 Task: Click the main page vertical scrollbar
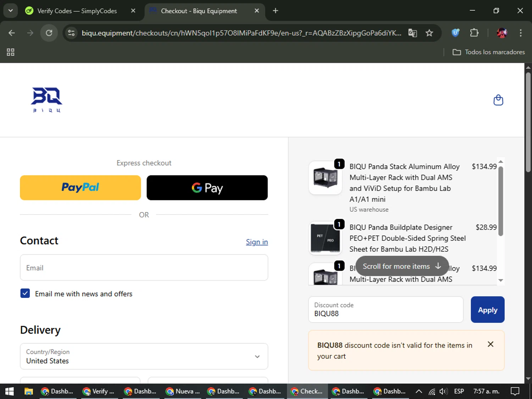(x=528, y=122)
